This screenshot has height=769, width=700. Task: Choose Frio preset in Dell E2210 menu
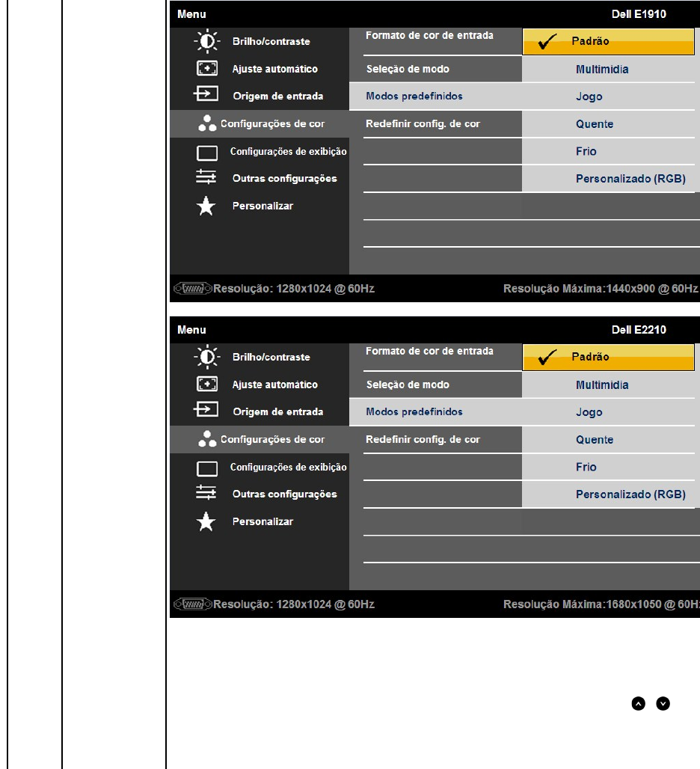pos(608,468)
